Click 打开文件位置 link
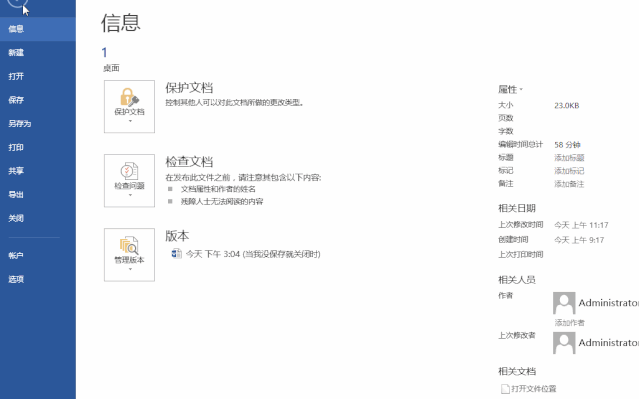This screenshot has height=399, width=639. point(533,389)
